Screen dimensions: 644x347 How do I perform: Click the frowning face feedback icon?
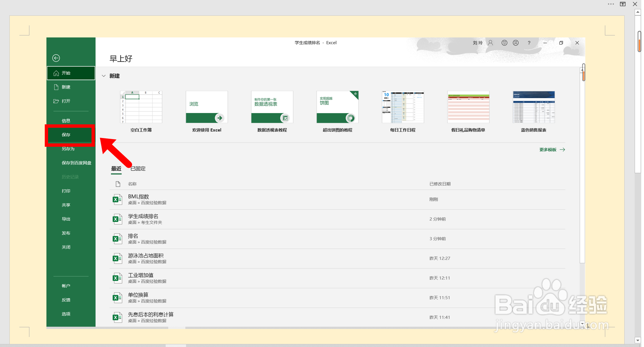tap(516, 43)
